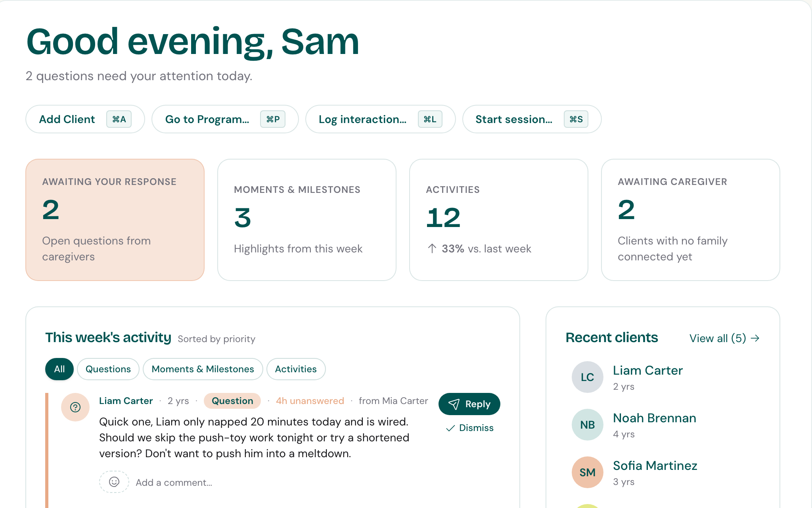Open the Awaiting Caregiver card
This screenshot has width=812, height=508.
691,220
